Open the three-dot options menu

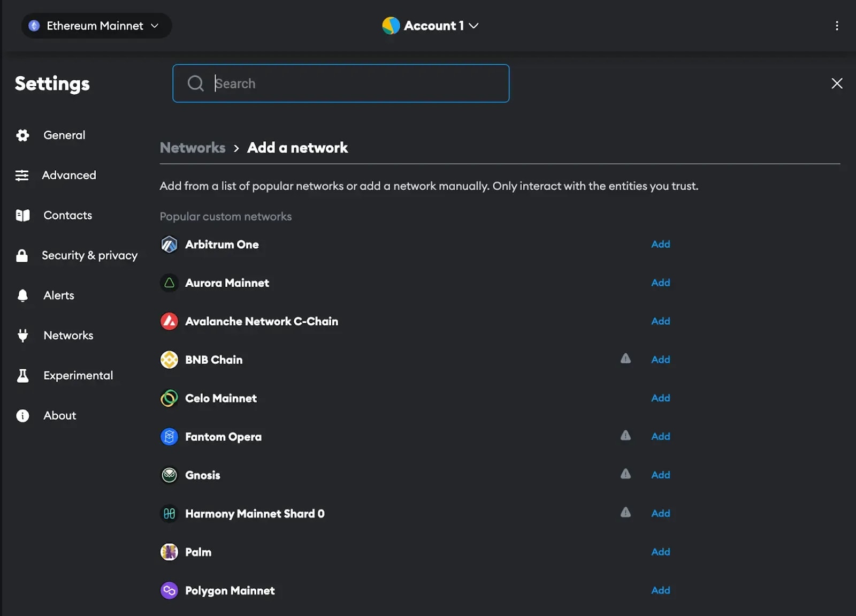point(837,26)
